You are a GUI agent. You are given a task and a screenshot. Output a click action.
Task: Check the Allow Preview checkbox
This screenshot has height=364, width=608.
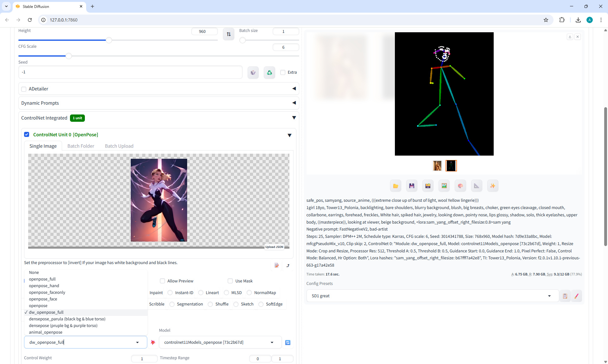(x=162, y=281)
